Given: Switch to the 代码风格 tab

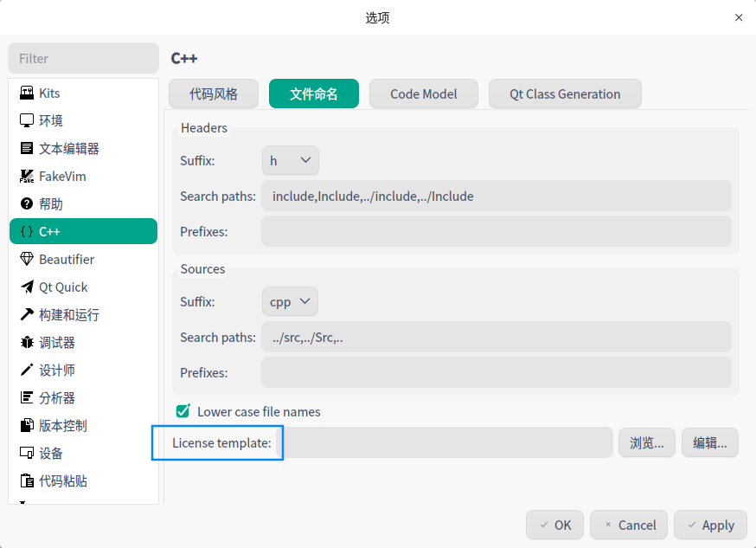Looking at the screenshot, I should pos(214,94).
